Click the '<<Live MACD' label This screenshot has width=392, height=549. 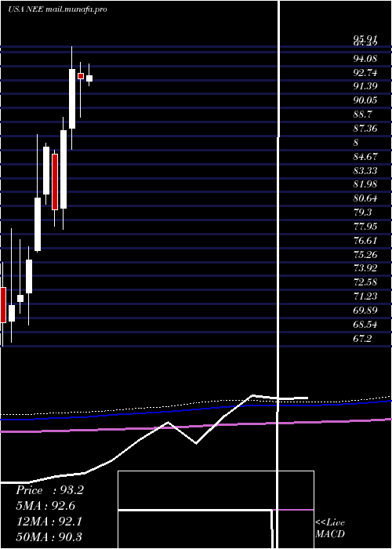coord(330,528)
